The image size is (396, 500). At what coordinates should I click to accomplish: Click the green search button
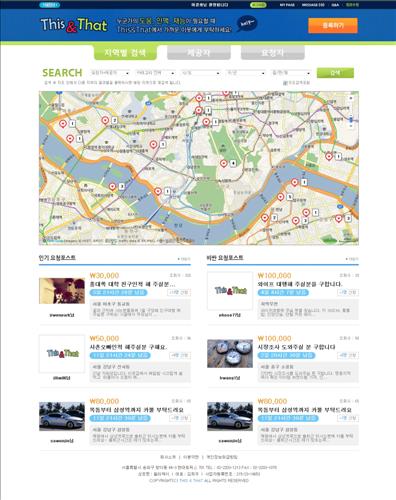point(335,73)
